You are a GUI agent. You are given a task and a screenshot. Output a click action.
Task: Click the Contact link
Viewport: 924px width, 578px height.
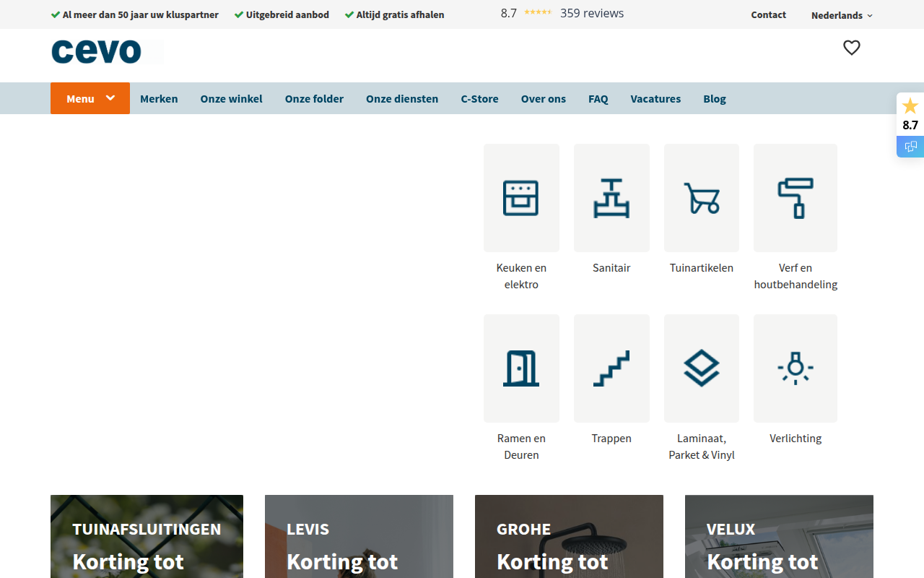tap(768, 14)
